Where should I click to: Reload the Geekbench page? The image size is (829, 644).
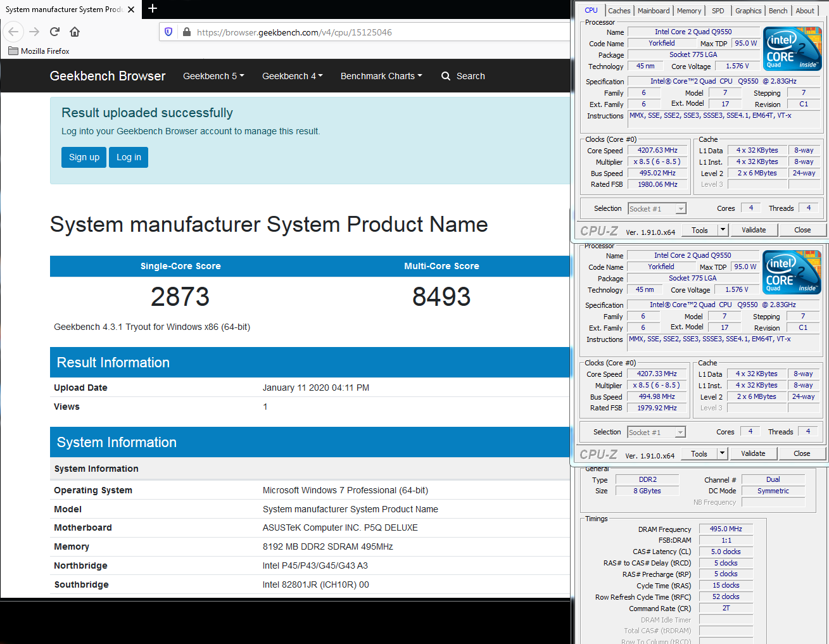pos(54,32)
